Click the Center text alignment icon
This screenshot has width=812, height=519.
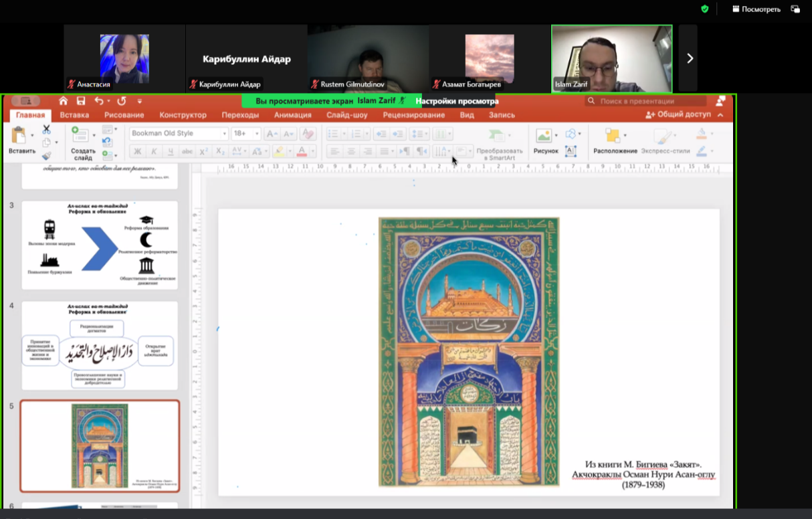click(350, 152)
